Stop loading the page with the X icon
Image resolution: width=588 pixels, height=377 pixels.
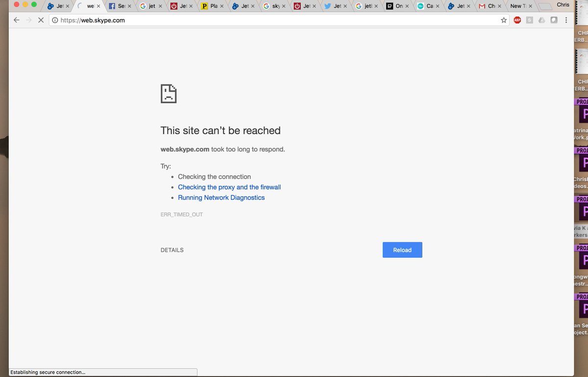click(x=41, y=20)
